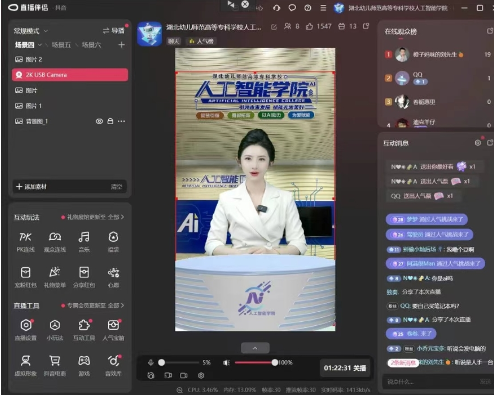This screenshot has height=397, width=494.
Task: Click the live room avatar thumbnail
Action: [149, 34]
